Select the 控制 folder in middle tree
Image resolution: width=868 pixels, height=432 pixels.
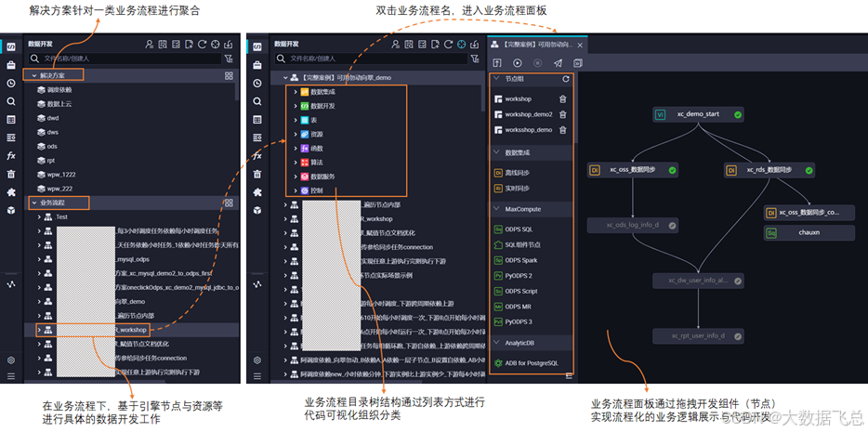(x=311, y=190)
